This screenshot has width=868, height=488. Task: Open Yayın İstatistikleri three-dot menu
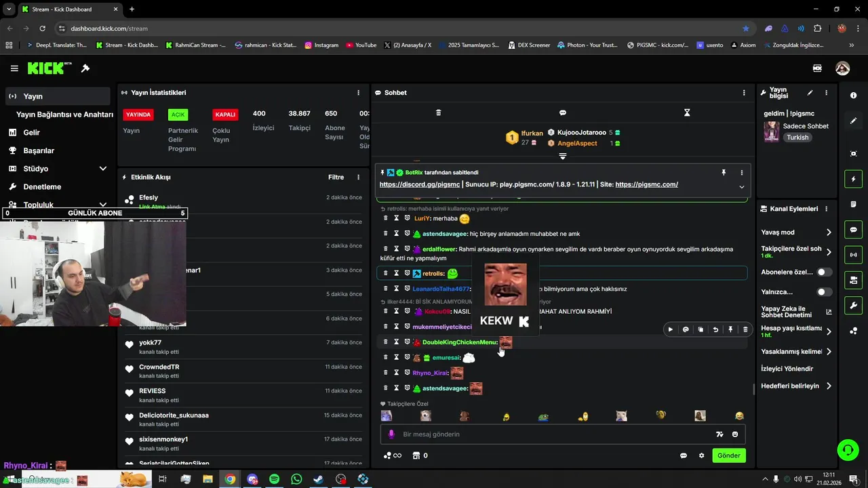(359, 93)
